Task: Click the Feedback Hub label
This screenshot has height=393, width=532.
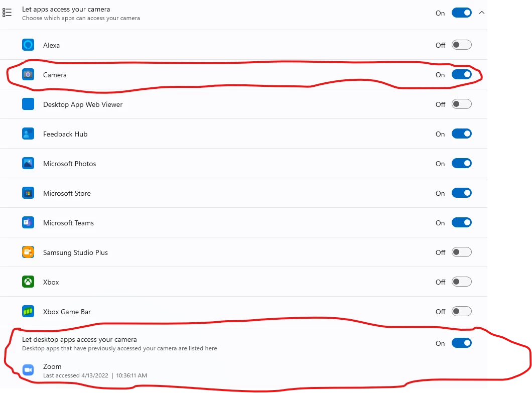Action: [65, 134]
